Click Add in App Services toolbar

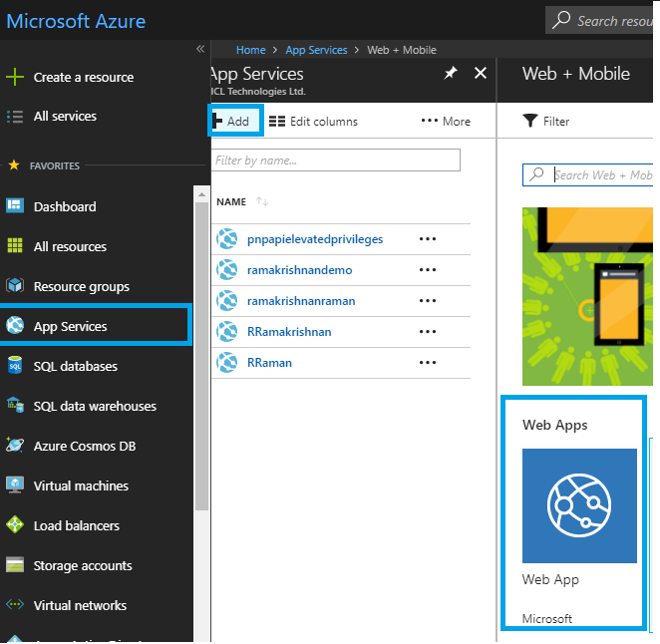coord(235,121)
